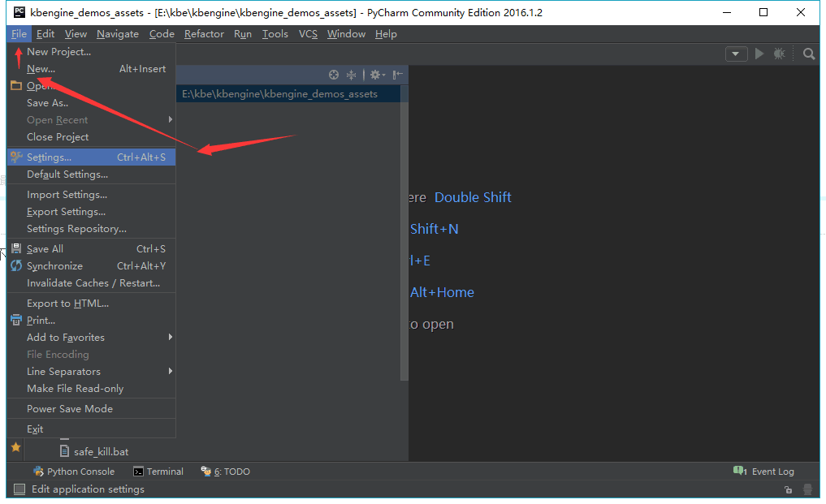
Task: Click the Alt+Home shortcut text
Action: 442,292
